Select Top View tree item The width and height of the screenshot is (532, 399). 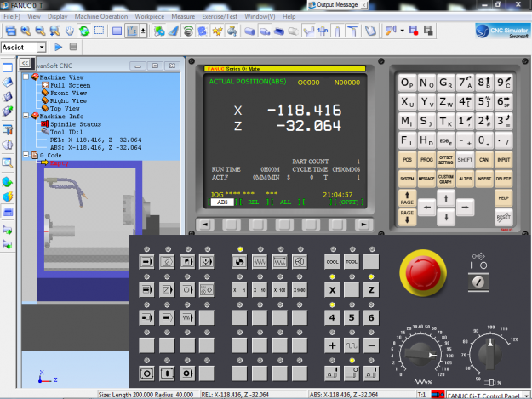point(65,109)
